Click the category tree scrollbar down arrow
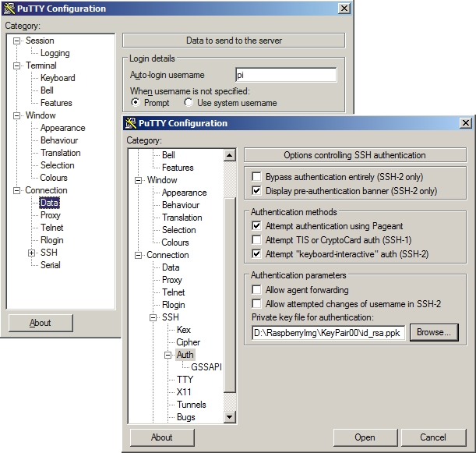 click(229, 417)
